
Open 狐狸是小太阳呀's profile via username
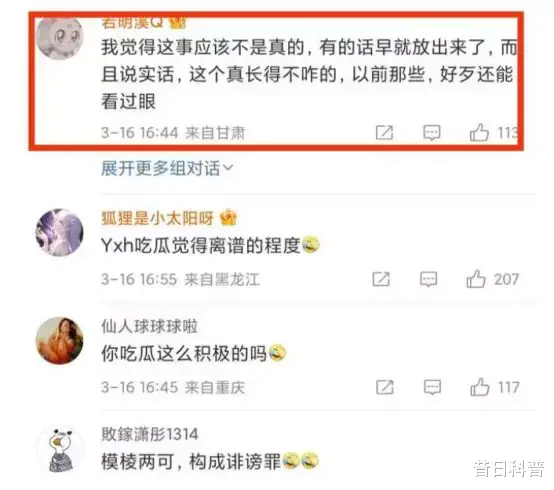(x=157, y=218)
